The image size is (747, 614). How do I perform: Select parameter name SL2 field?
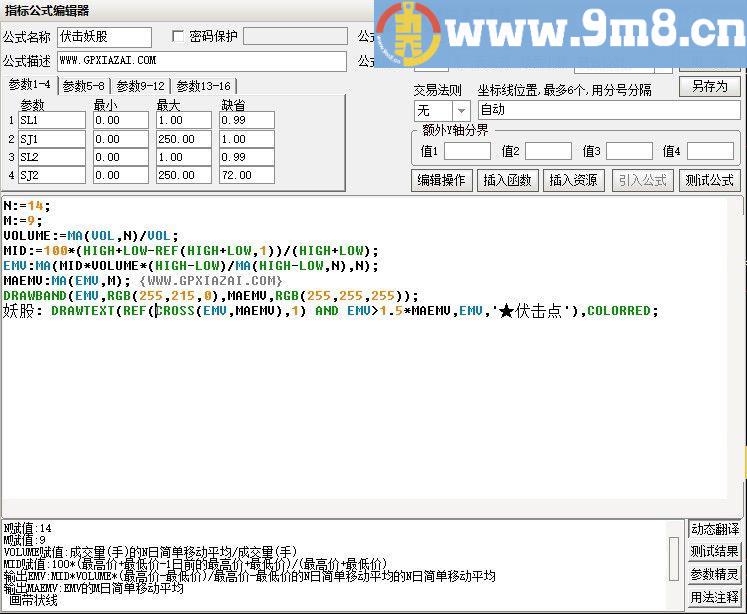click(x=52, y=157)
